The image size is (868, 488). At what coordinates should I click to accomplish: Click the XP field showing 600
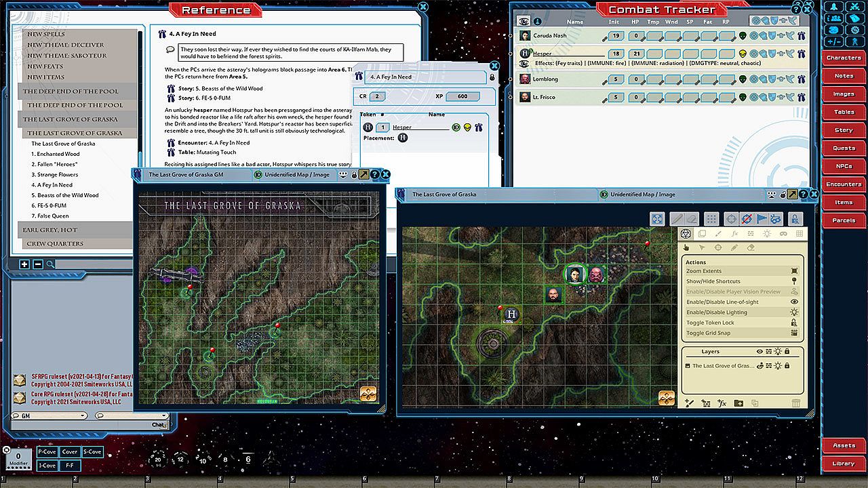[x=462, y=96]
